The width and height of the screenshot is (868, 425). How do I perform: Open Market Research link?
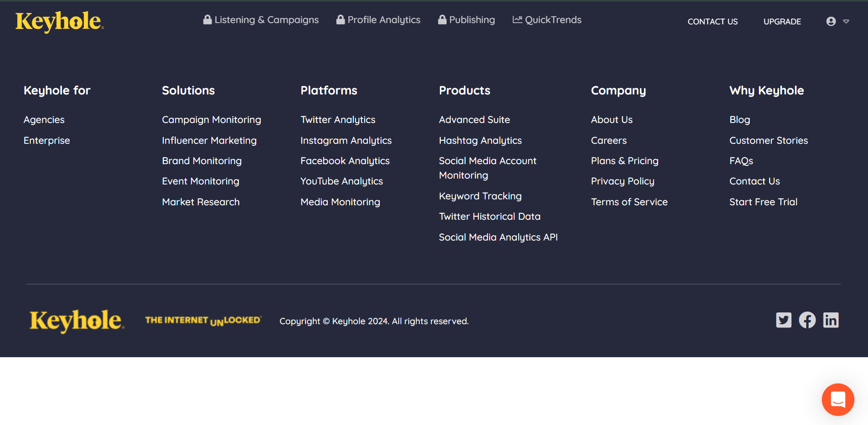[201, 202]
